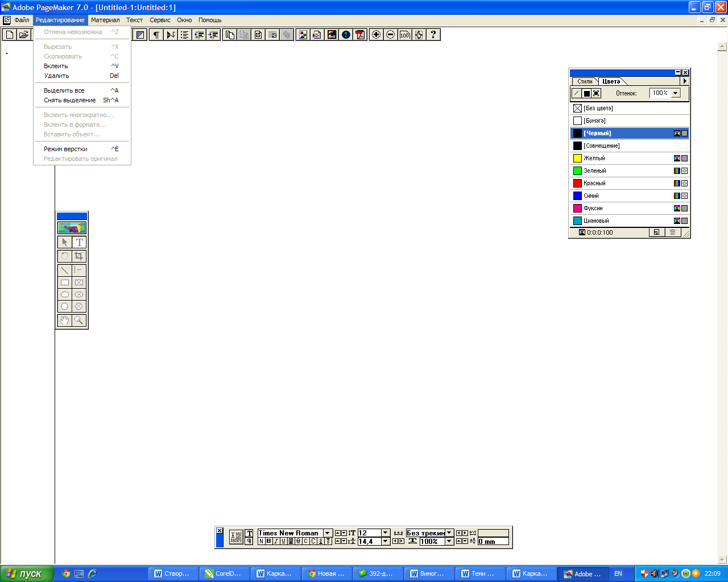728x582 pixels.
Task: Open the horizontal scale 100% dropdown
Action: [x=449, y=541]
